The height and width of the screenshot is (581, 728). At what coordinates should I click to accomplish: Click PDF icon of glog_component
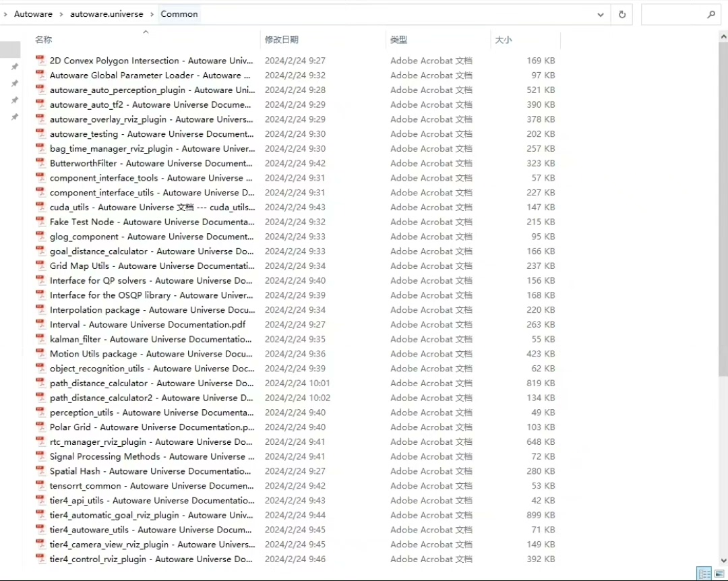tap(41, 237)
